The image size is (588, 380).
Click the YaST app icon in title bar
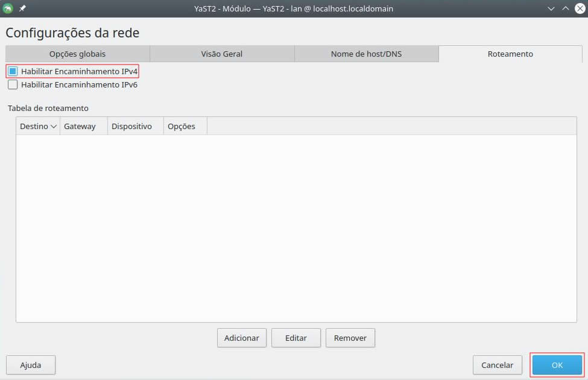coord(8,8)
